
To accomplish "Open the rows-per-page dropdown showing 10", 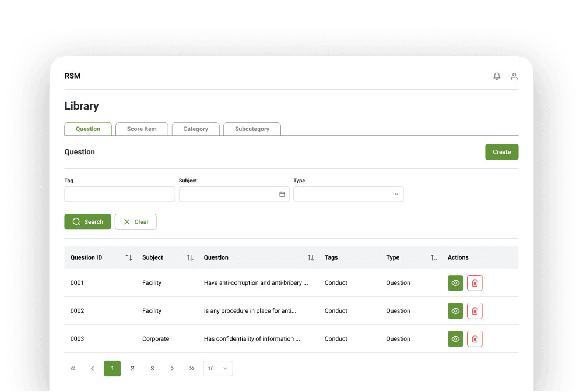I will click(x=218, y=368).
